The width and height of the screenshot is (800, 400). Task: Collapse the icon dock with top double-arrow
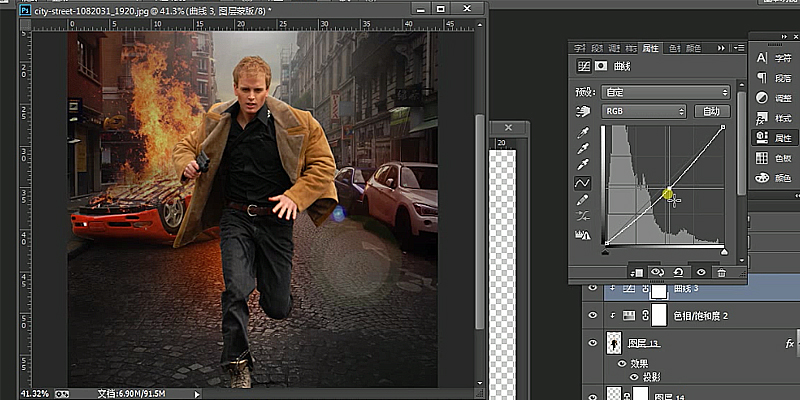[x=785, y=36]
